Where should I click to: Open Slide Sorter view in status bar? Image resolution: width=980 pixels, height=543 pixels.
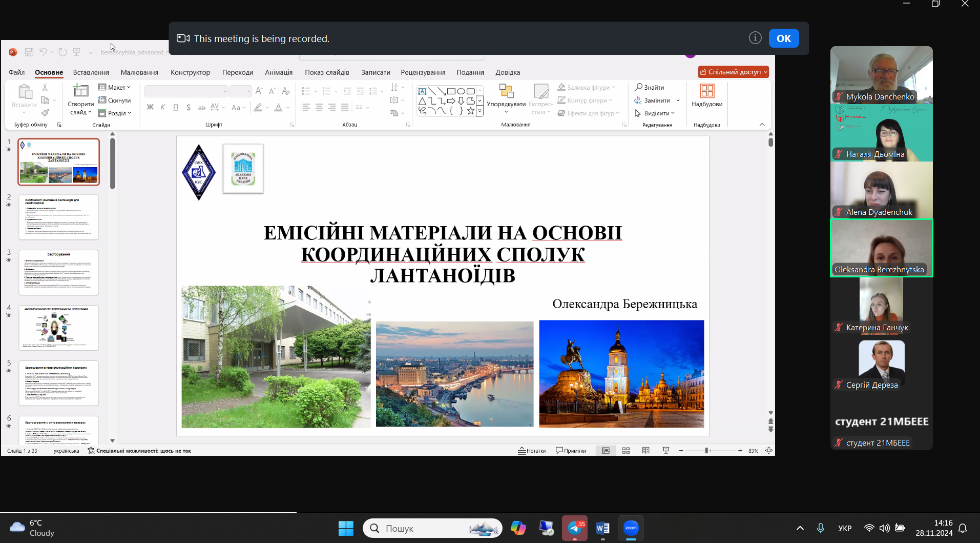click(x=625, y=451)
